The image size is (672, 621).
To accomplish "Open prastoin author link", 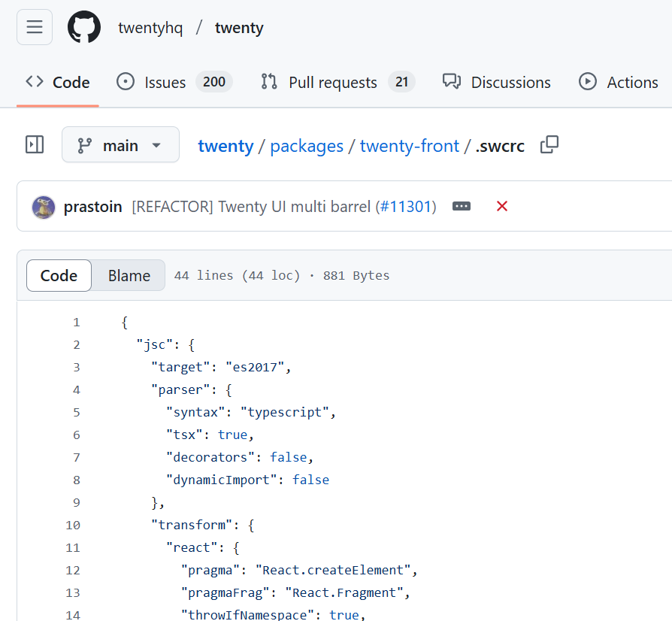I will tap(93, 207).
